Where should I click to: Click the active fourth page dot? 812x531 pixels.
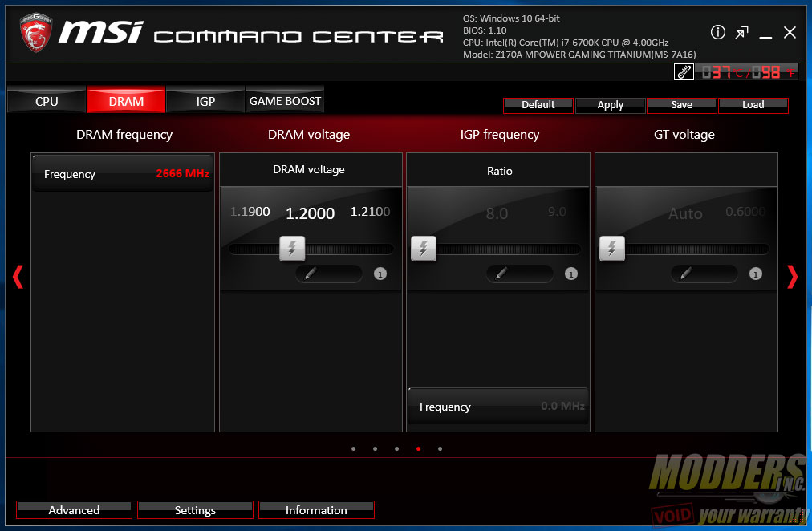[x=418, y=448]
